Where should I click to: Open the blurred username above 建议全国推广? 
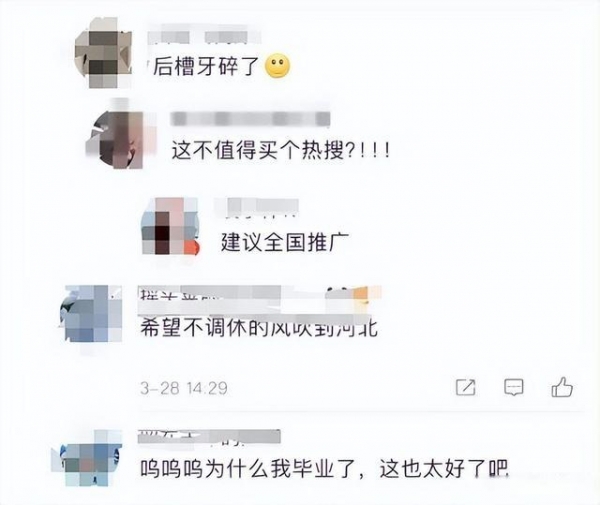[x=257, y=208]
